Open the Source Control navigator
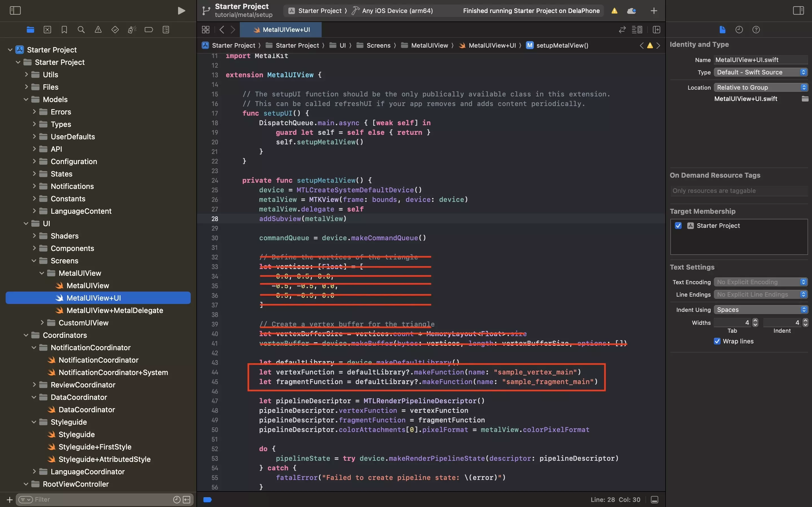Viewport: 812px width, 507px height. [47, 30]
